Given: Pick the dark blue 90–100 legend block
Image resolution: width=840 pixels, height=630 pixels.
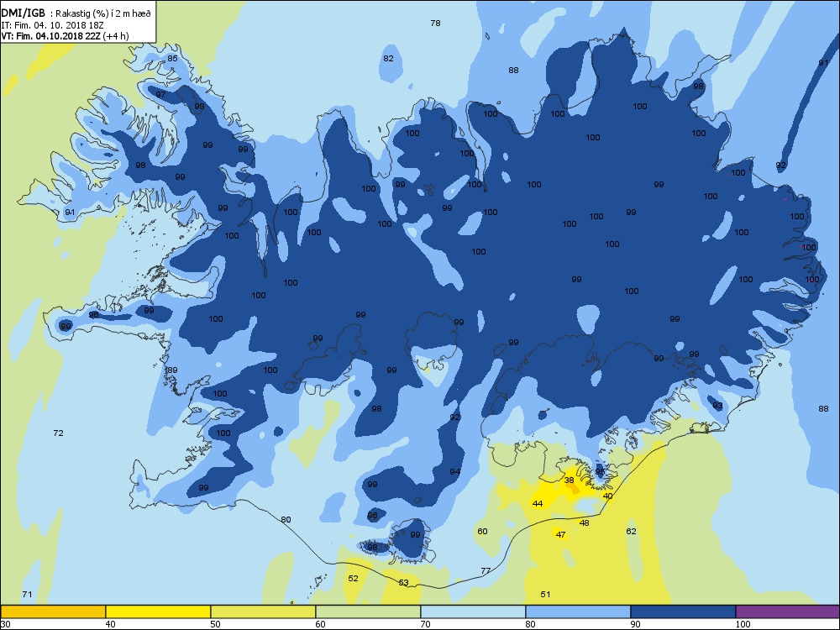Looking at the screenshot, I should 683,612.
